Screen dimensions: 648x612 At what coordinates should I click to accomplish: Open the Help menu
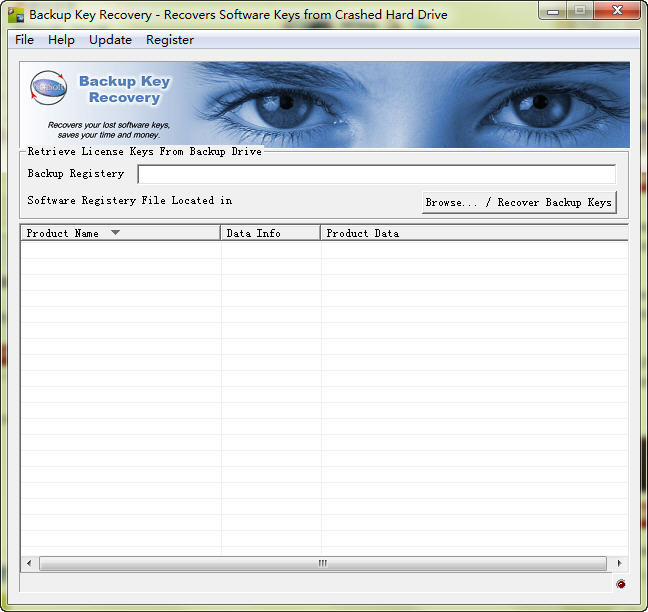tap(61, 40)
